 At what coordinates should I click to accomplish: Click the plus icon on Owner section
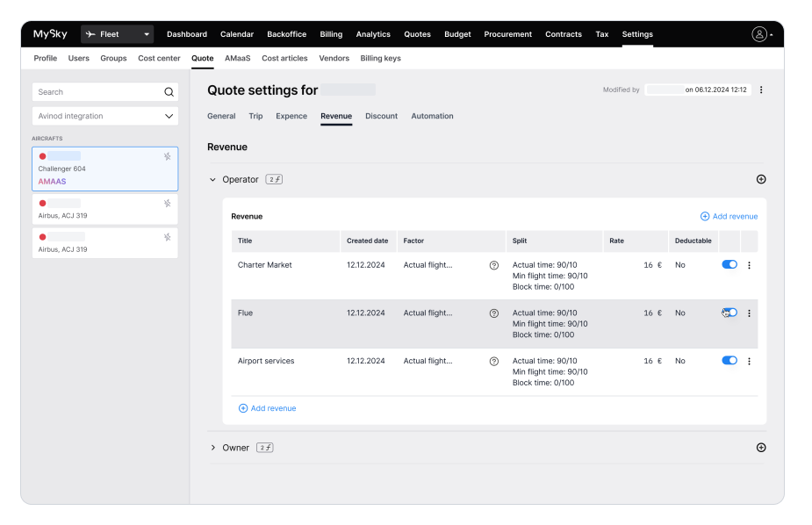[761, 448]
